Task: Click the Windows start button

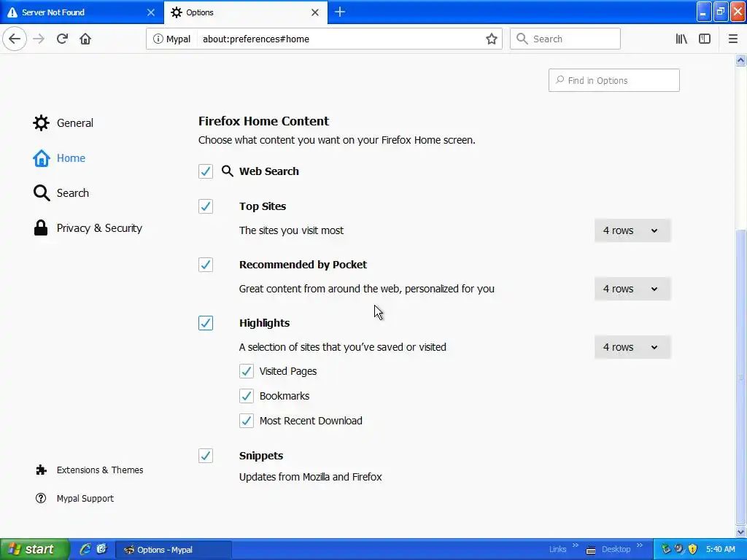Action: pyautogui.click(x=34, y=549)
